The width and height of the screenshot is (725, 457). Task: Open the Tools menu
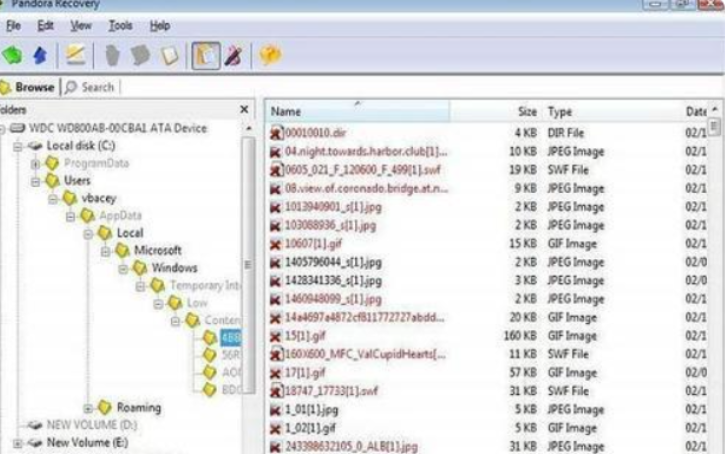click(x=120, y=25)
